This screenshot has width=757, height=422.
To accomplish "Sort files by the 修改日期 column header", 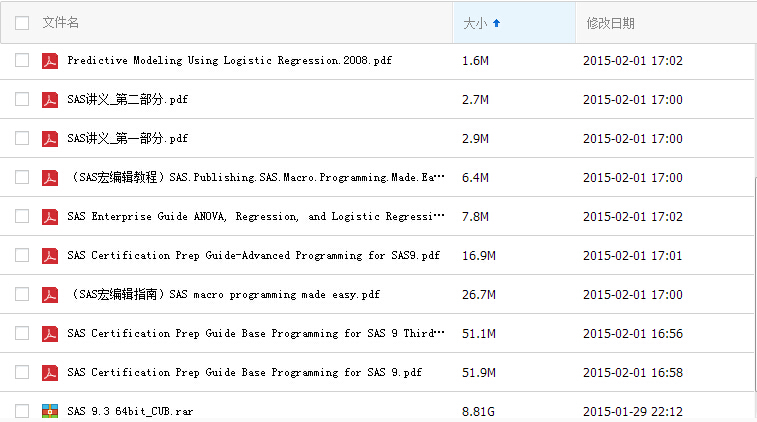I will 610,23.
